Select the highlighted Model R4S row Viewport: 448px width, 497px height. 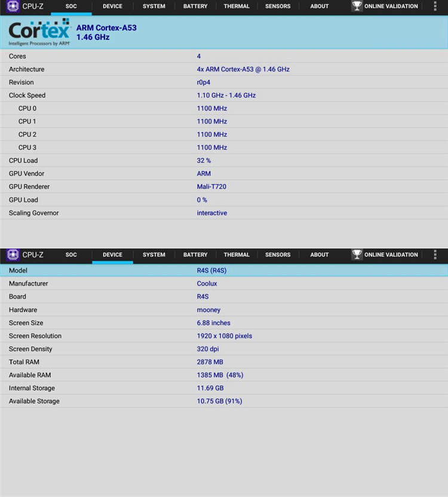click(x=224, y=271)
